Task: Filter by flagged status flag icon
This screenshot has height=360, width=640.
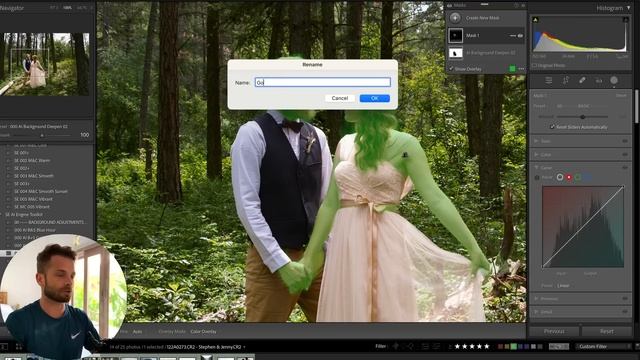Action: (x=396, y=347)
